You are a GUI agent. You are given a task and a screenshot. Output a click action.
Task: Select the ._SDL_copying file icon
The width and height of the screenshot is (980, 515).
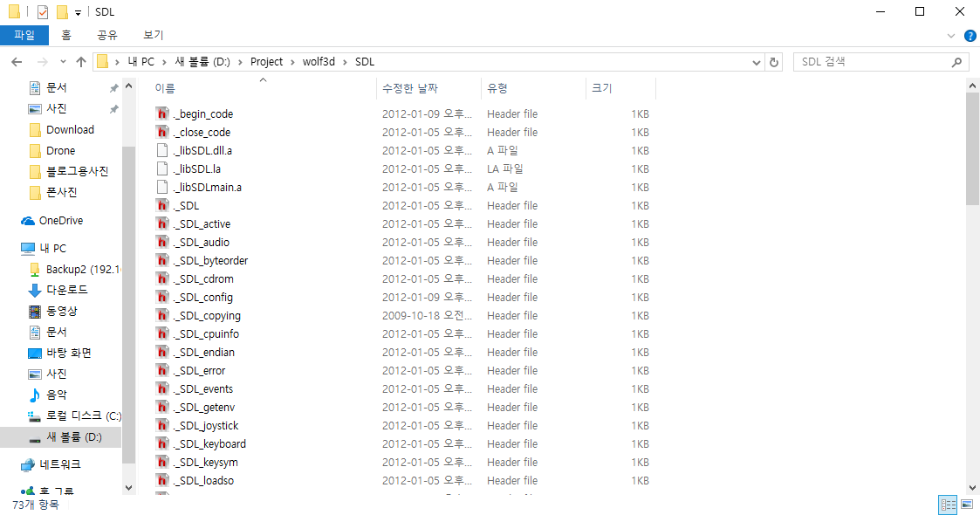coord(162,316)
